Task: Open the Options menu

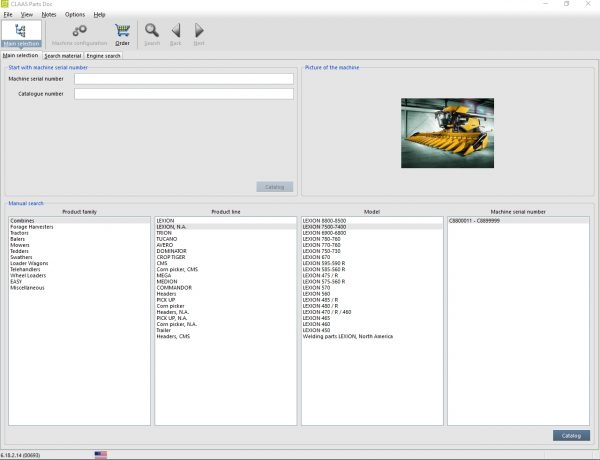Action: (x=75, y=15)
